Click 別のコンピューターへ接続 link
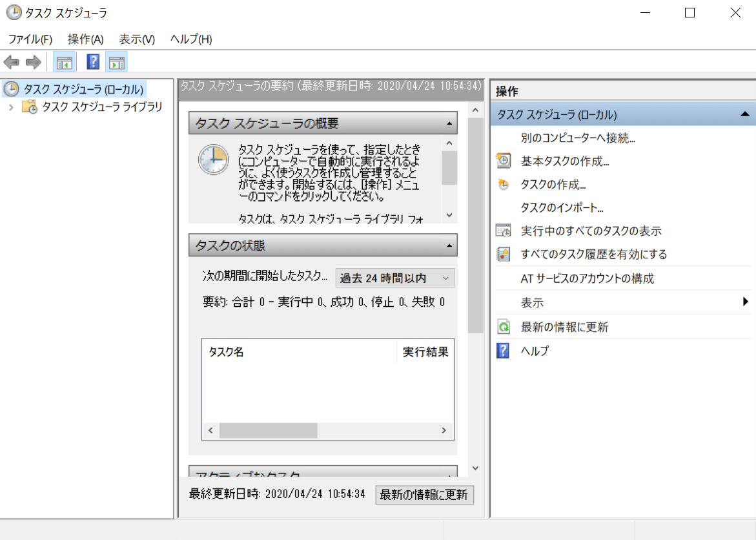756x540 pixels. tap(578, 138)
